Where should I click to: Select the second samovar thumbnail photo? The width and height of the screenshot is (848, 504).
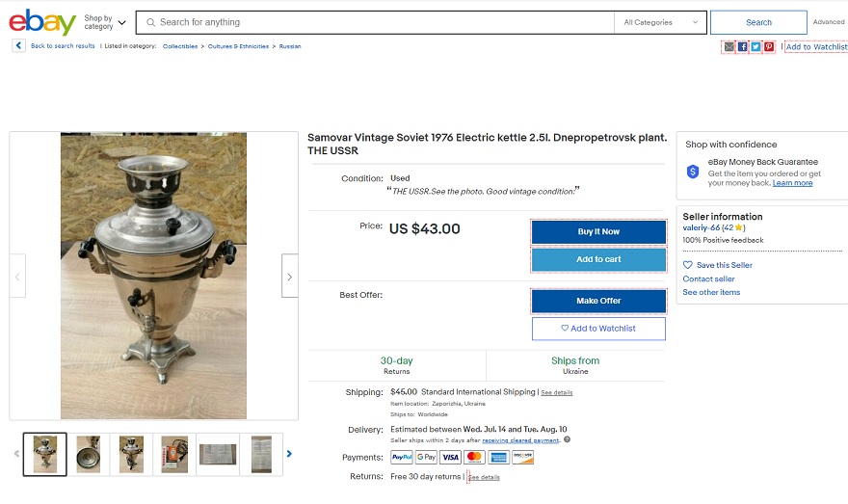(88, 454)
